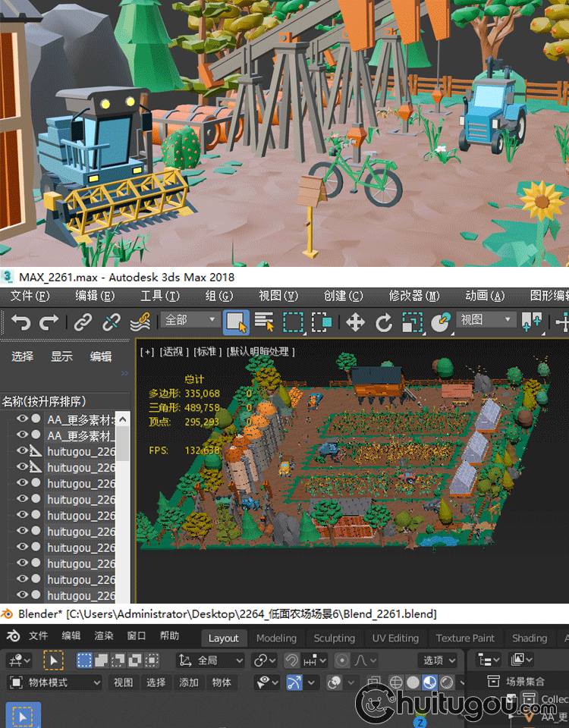Viewport: 569px width, 728px height.
Task: Hide the first AA_更多素材 object via eye icon
Action: click(x=22, y=419)
